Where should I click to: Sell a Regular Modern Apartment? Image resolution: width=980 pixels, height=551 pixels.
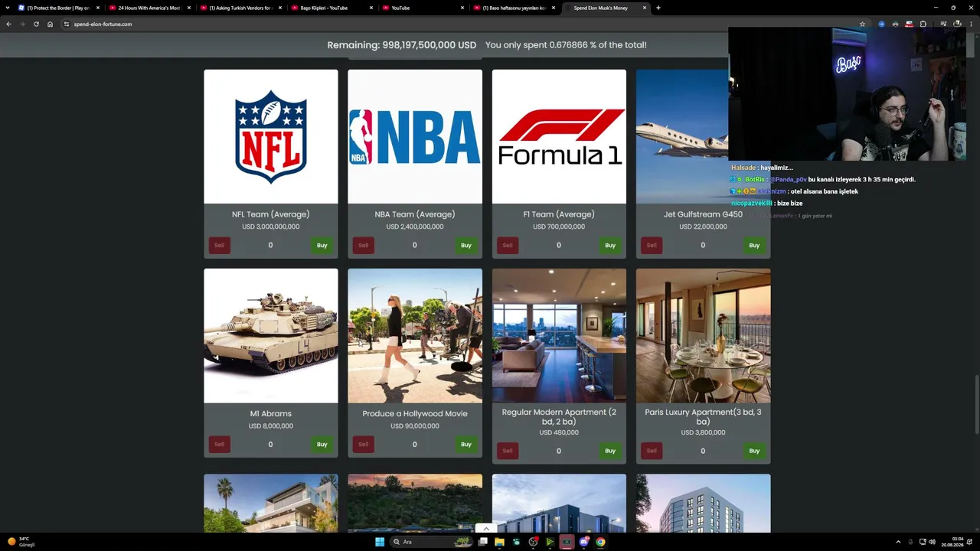click(x=508, y=451)
